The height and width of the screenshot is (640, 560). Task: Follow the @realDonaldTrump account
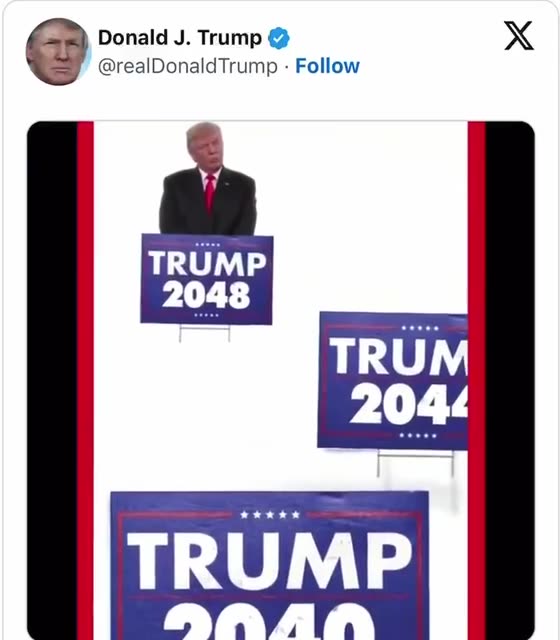[x=327, y=66]
